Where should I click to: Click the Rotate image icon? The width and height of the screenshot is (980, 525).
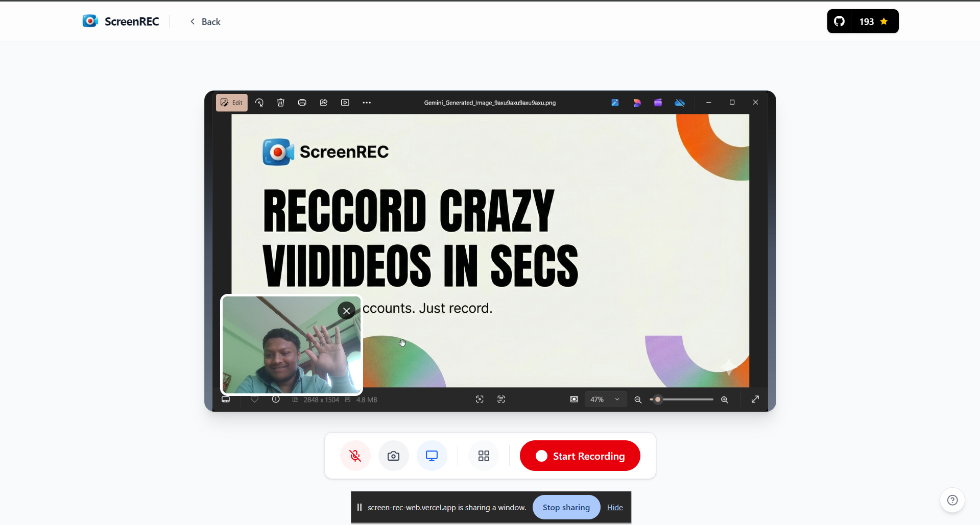point(259,102)
